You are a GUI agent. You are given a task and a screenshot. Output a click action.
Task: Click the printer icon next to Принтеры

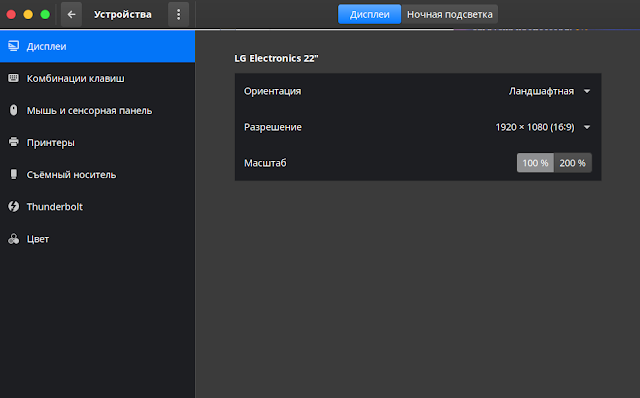[x=13, y=142]
